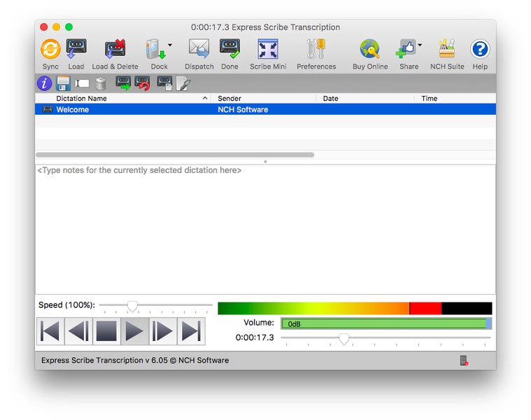Click the Rewind button
This screenshot has width=531, height=420.
(78, 331)
